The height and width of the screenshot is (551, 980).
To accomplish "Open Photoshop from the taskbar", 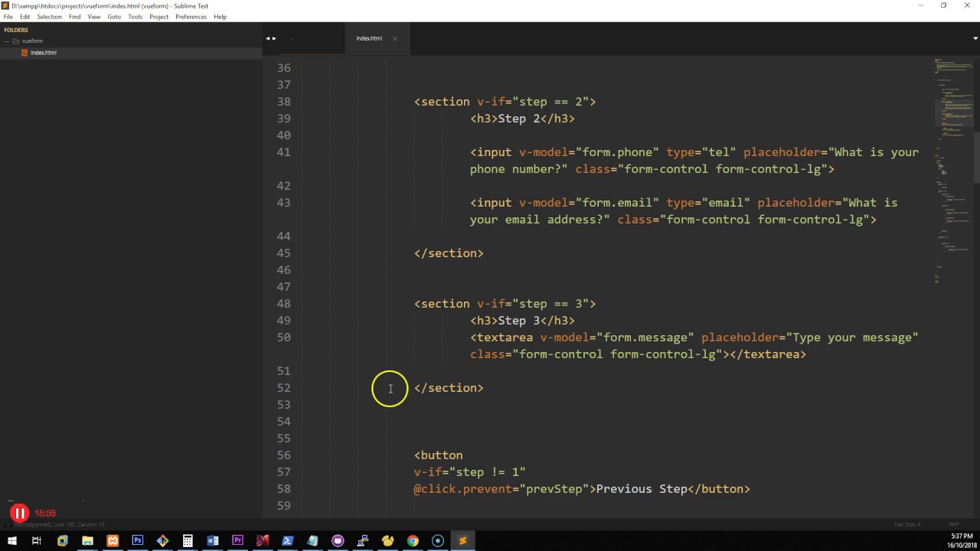I will tap(138, 541).
